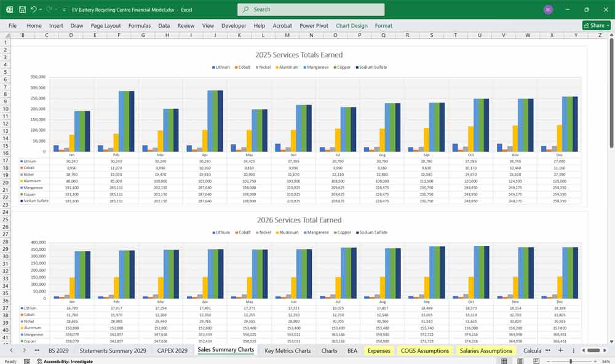Click the Accessibility: Investigate status indicator
This screenshot has width=615, height=364.
64,362
